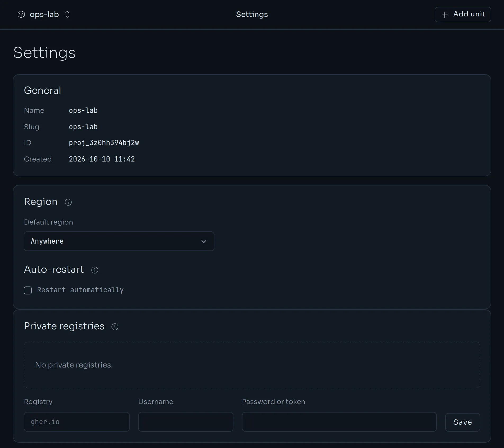504x448 pixels.
Task: Show the Region info tooltip icon
Action: click(68, 202)
